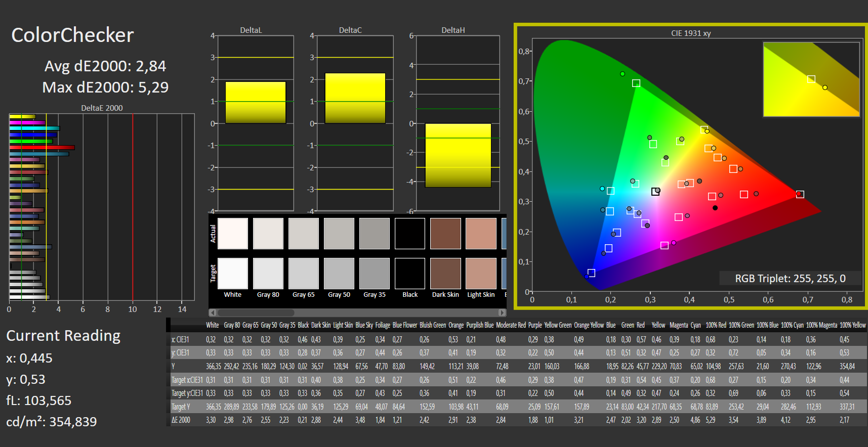Select the Target Gray 80 swatch
The width and height of the screenshot is (868, 447).
[x=268, y=274]
